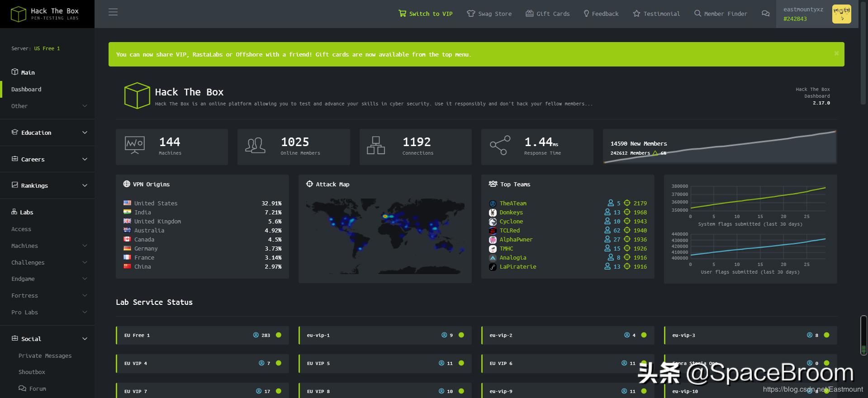Click the Machines monitor icon
Image resolution: width=868 pixels, height=398 pixels.
tap(134, 146)
